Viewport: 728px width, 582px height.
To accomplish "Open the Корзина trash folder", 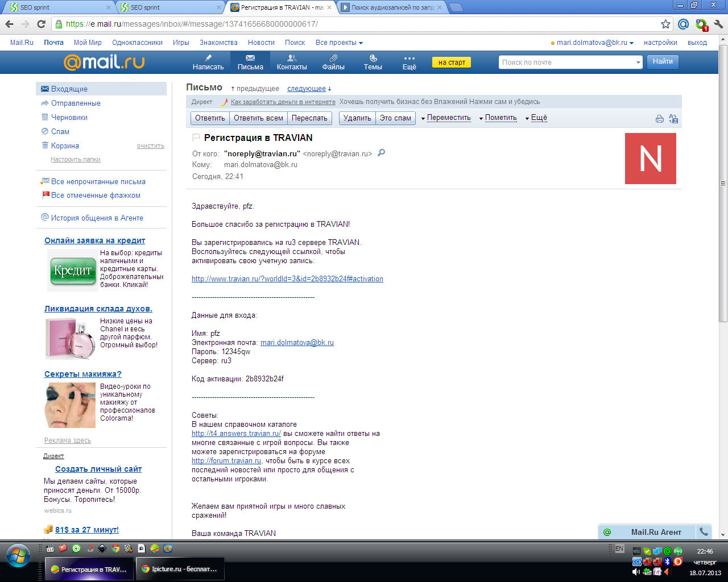I will (65, 145).
